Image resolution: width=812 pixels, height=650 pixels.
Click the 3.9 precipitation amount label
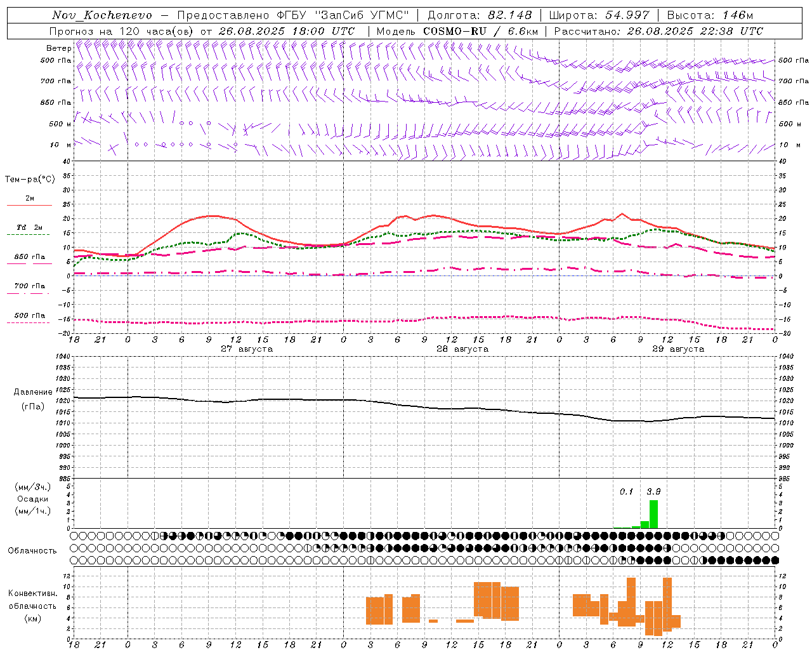(653, 491)
